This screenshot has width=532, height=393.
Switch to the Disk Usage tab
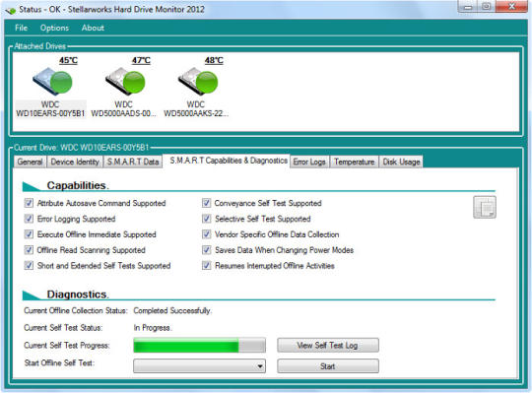401,162
